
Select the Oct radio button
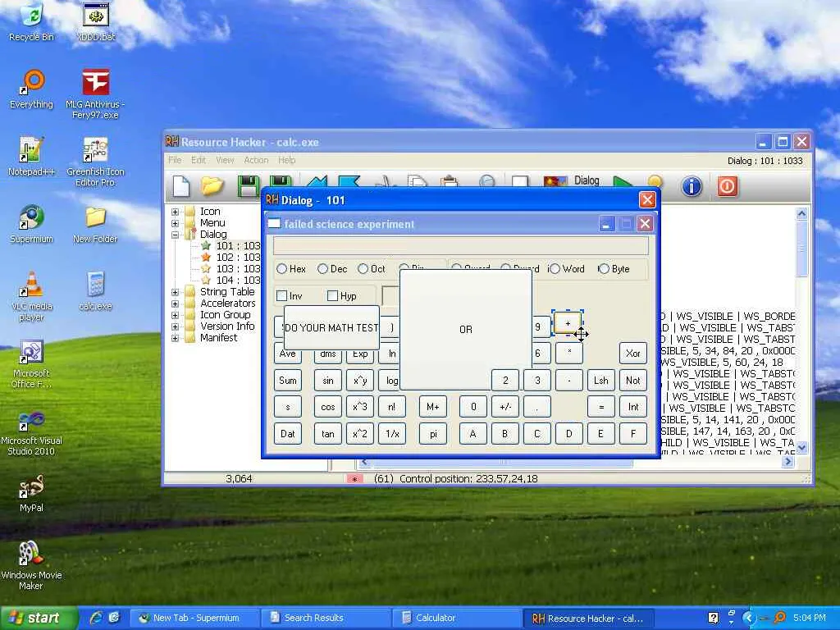click(363, 269)
